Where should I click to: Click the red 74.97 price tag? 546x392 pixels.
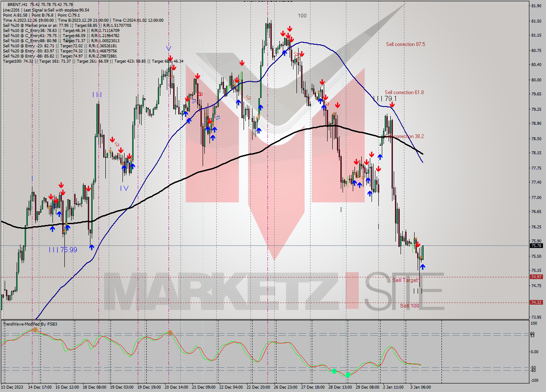536,277
